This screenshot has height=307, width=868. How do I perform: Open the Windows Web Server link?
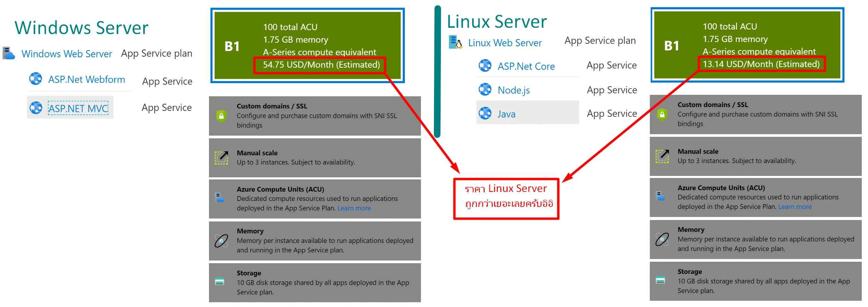pos(67,54)
